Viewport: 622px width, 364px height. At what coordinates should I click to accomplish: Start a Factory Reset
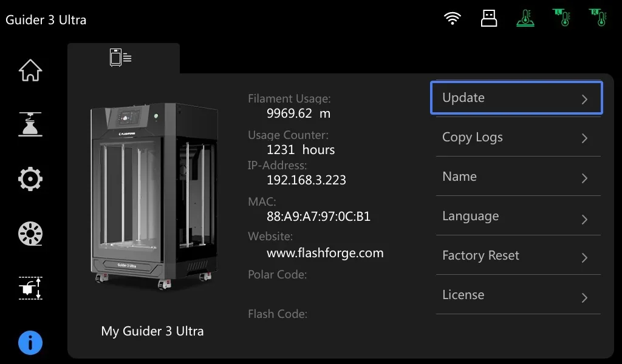pos(516,255)
